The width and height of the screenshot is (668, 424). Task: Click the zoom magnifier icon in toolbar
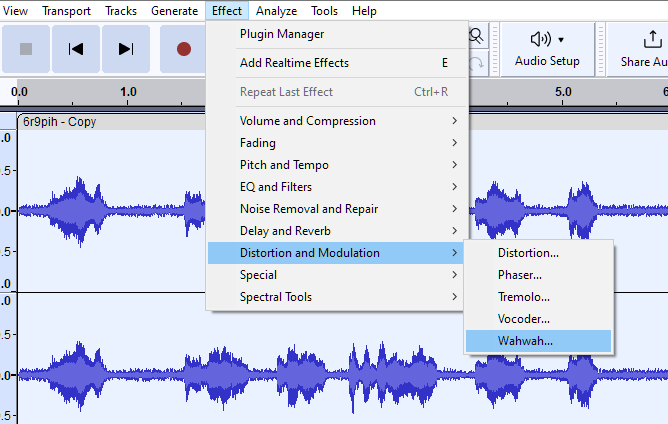tap(477, 36)
